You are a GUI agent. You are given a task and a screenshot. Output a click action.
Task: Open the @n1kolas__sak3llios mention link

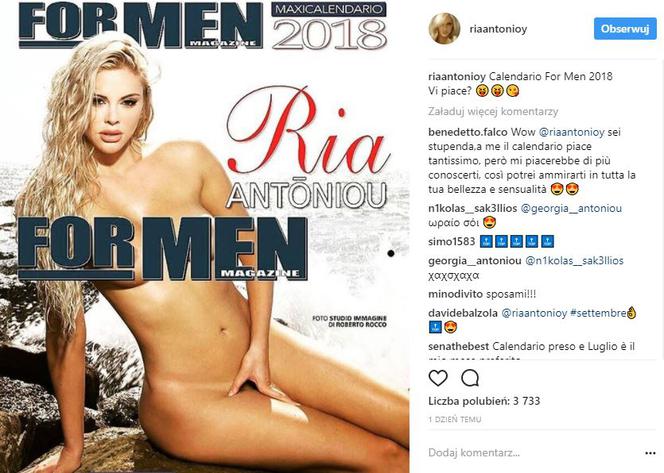coord(574,261)
